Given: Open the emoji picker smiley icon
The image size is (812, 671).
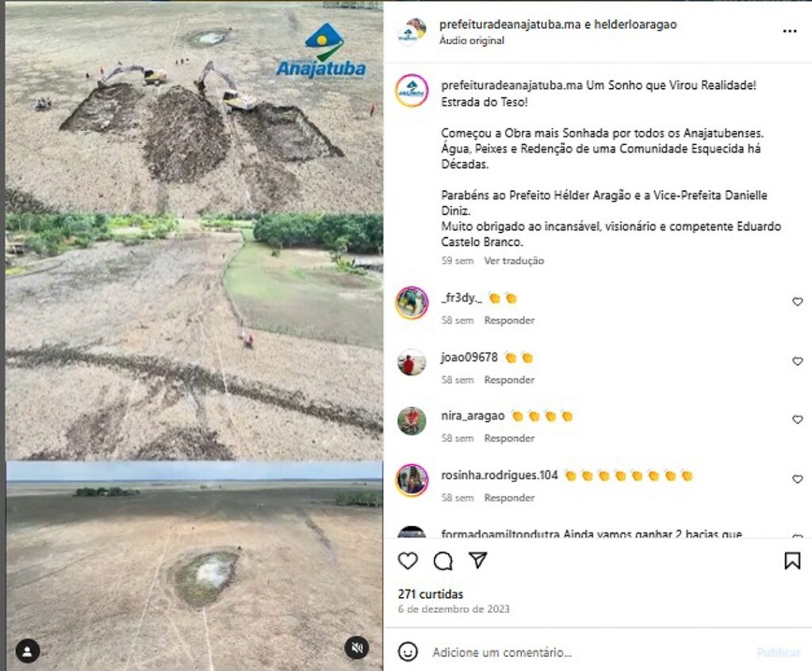Looking at the screenshot, I should [408, 651].
